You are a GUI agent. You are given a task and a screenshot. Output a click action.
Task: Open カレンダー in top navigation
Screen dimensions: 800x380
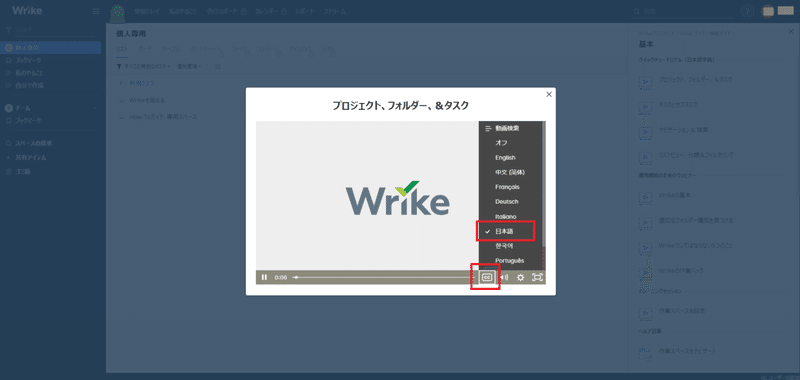pos(267,11)
